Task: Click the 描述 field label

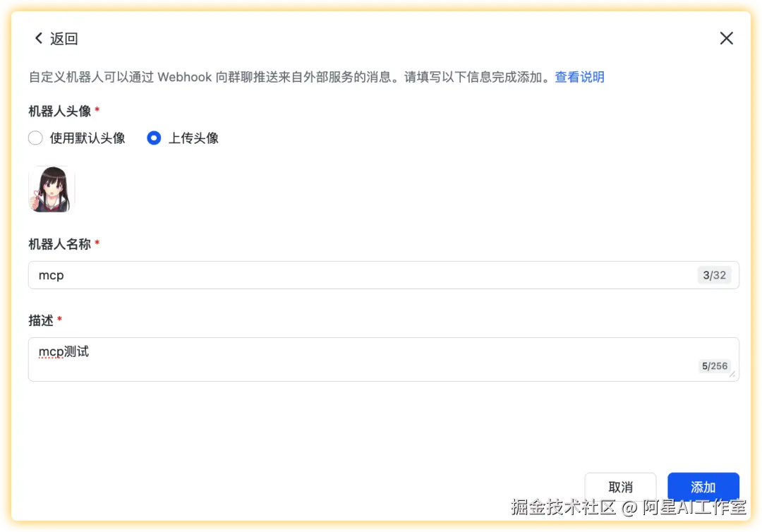Action: click(40, 320)
